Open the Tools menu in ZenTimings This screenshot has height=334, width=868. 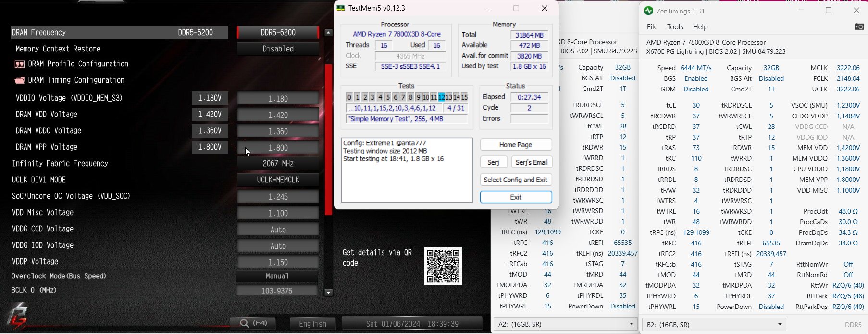[x=675, y=27]
